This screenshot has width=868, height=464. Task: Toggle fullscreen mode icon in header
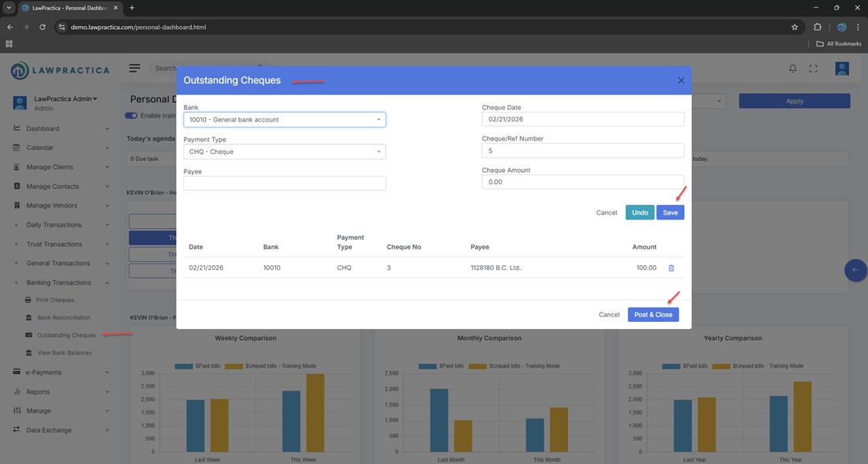(x=814, y=69)
